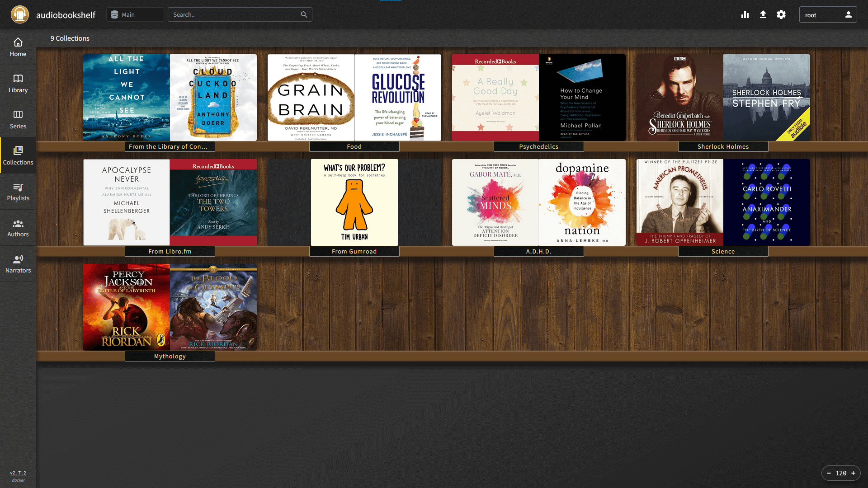Open the Sherlock Holmes collection label
868x488 pixels.
pyautogui.click(x=723, y=146)
